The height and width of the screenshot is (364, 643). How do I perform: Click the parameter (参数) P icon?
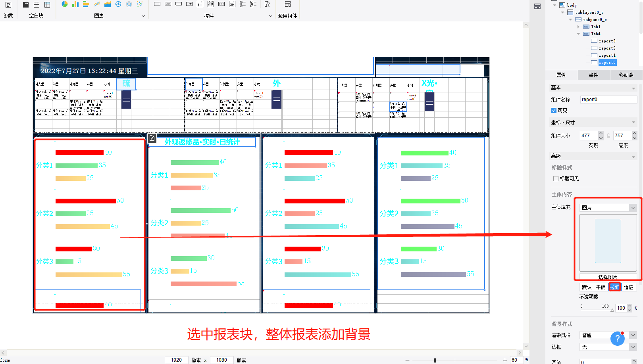click(8, 5)
